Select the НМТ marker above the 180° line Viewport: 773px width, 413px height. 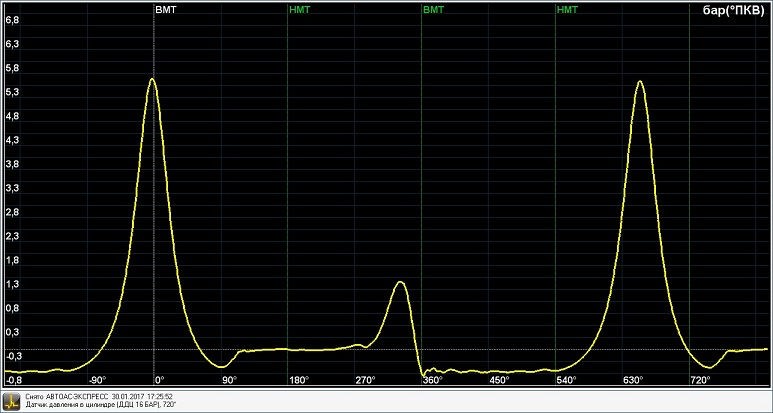(x=300, y=10)
